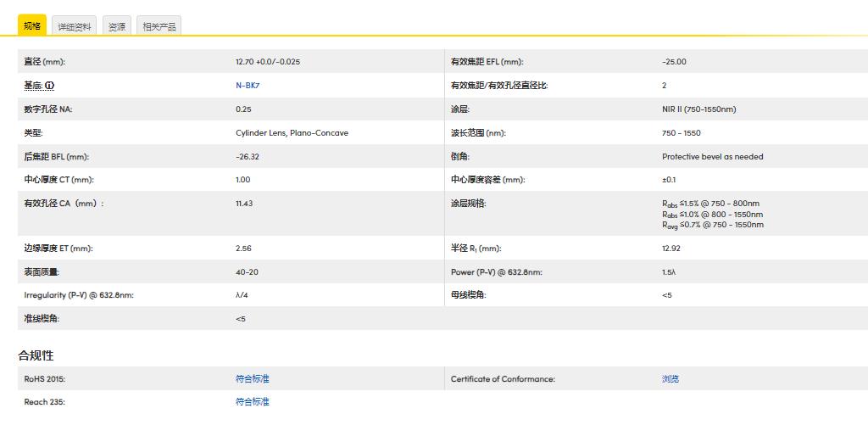The width and height of the screenshot is (868, 436).
Task: Click the 母线楔角 label
Action: (468, 295)
